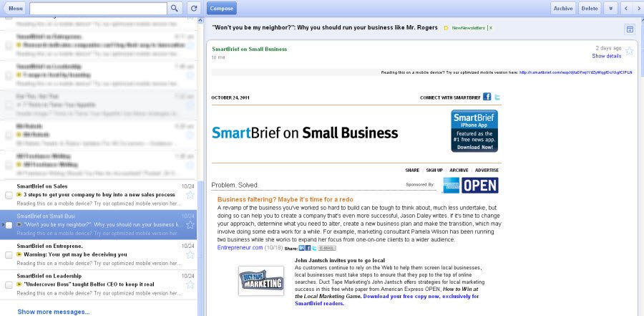Open the Entrepreneur.com source link

click(240, 248)
